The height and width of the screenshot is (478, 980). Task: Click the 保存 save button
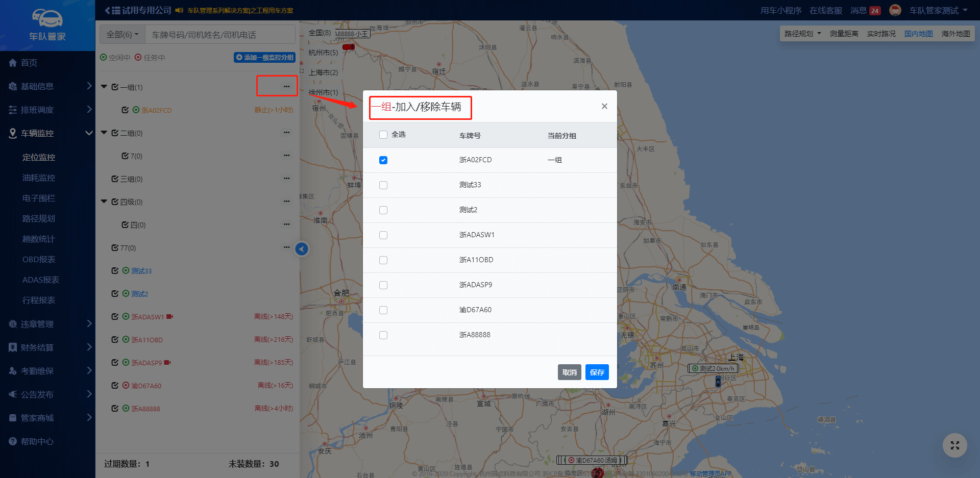pyautogui.click(x=597, y=372)
